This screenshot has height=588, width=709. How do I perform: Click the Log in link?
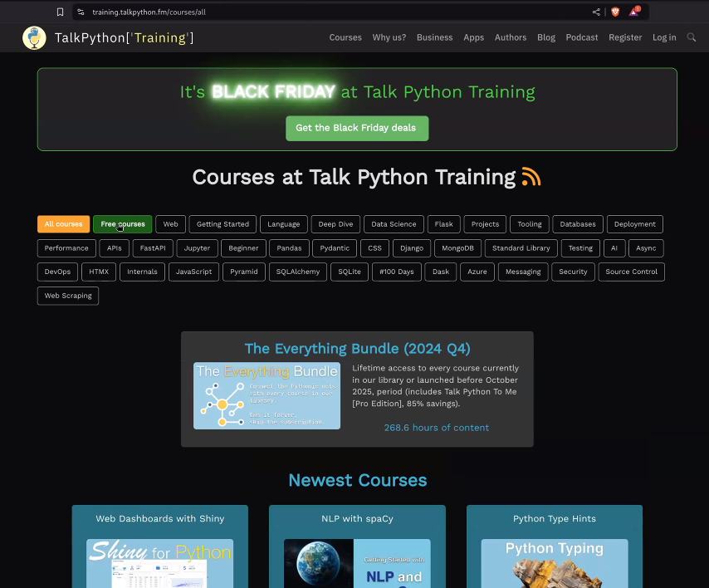point(664,37)
